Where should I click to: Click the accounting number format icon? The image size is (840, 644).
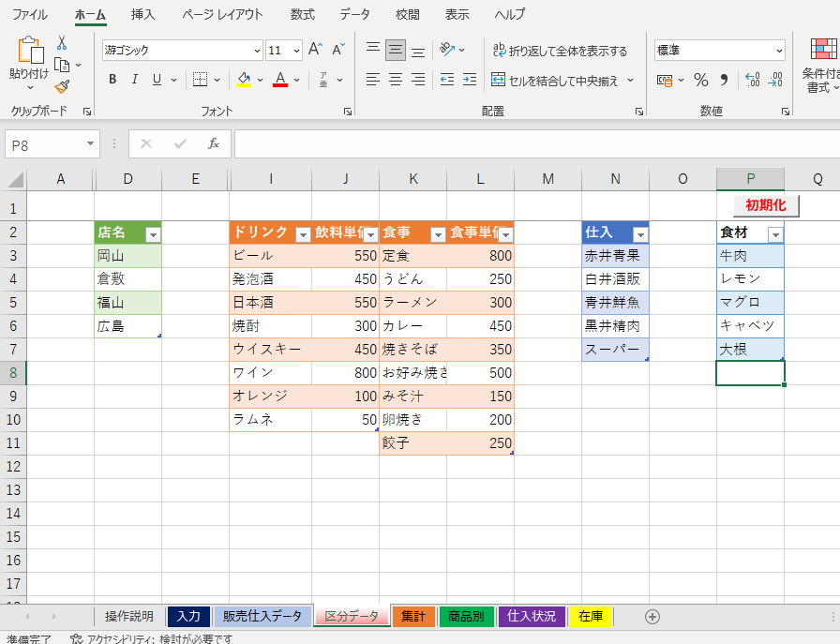665,81
